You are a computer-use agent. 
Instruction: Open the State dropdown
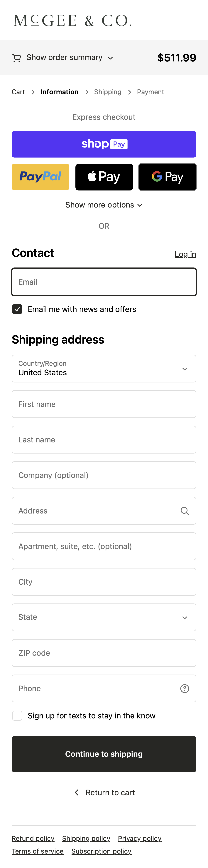(x=104, y=617)
